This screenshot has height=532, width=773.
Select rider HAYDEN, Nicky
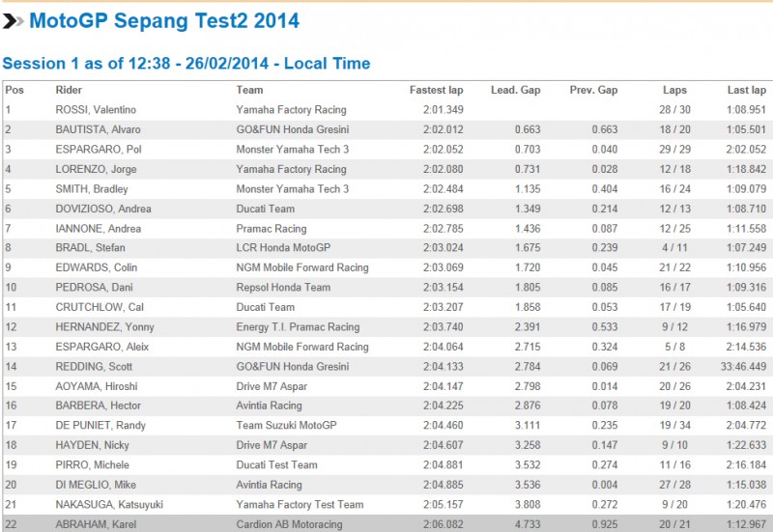point(91,446)
